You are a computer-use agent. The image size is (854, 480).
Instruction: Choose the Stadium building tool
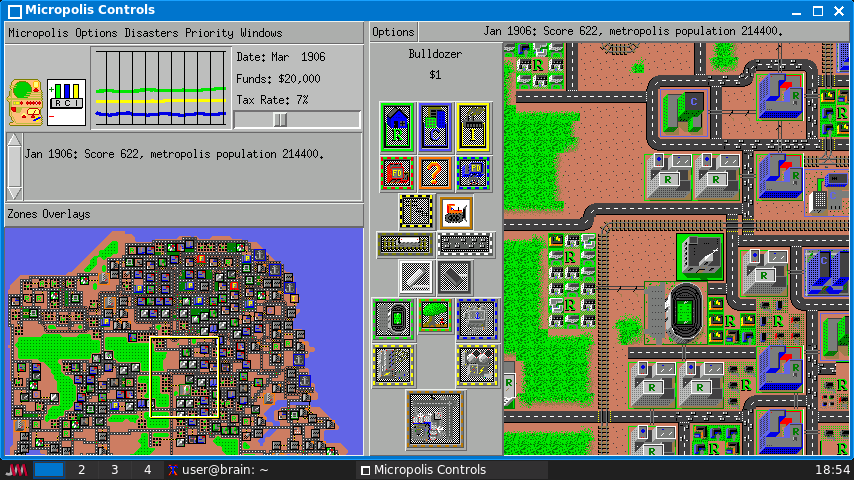[393, 318]
